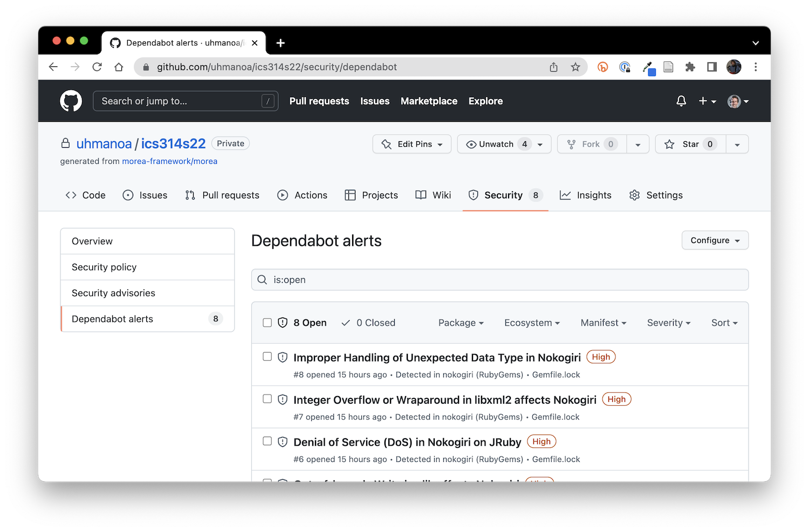This screenshot has width=809, height=532.
Task: Select all alerts checkbox
Action: (x=267, y=322)
